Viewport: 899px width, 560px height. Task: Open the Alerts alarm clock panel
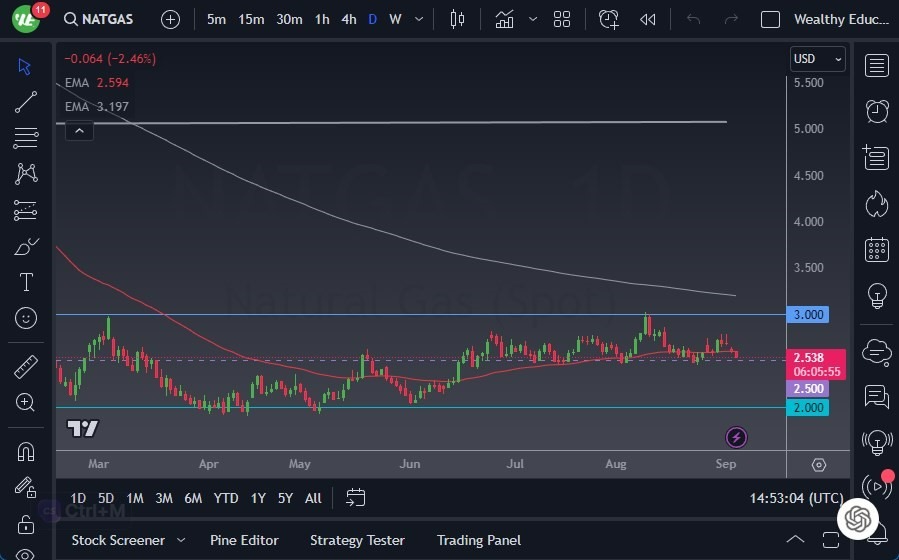point(877,110)
